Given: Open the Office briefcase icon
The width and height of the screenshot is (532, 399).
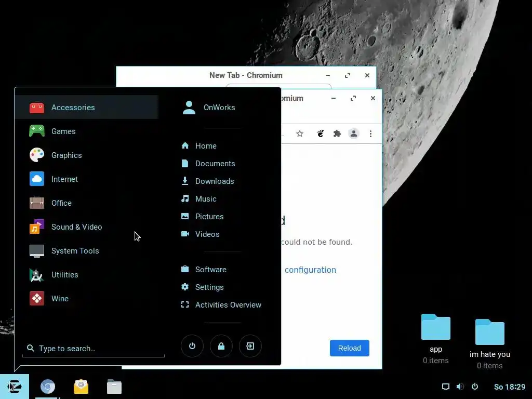Looking at the screenshot, I should click(x=37, y=203).
